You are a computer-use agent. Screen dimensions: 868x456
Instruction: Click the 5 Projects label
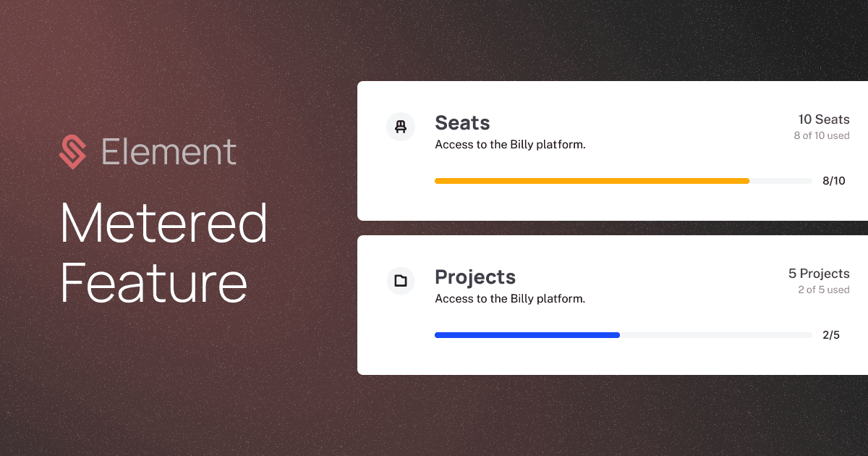pyautogui.click(x=819, y=274)
